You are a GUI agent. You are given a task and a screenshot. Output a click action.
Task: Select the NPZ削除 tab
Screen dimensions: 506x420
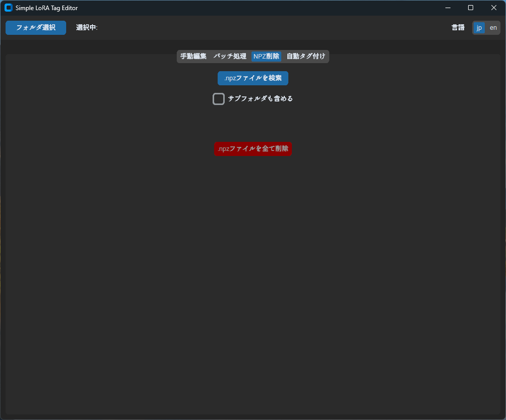coord(266,56)
